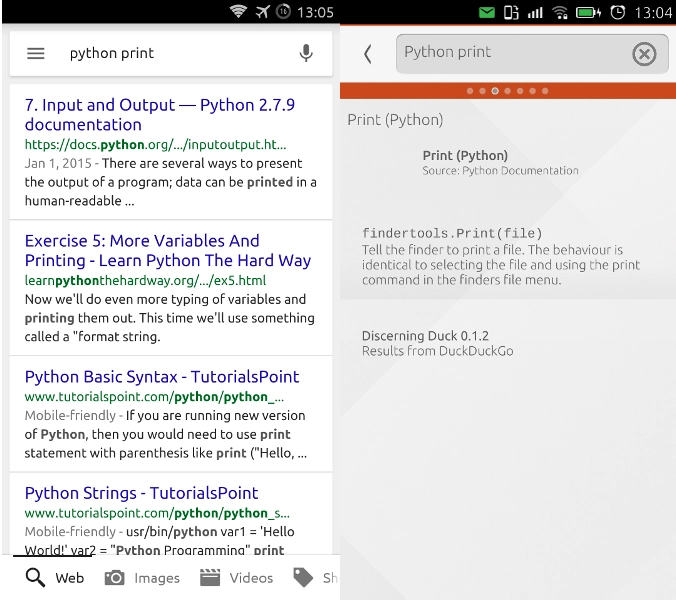The image size is (676, 600).
Task: Tap the microphone voice search icon
Action: [306, 53]
